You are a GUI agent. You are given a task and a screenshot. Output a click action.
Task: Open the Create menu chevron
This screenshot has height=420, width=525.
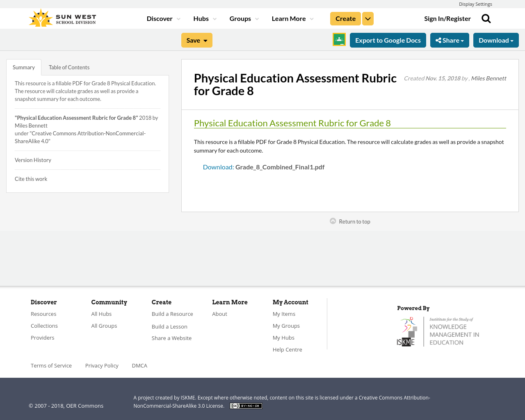click(367, 18)
